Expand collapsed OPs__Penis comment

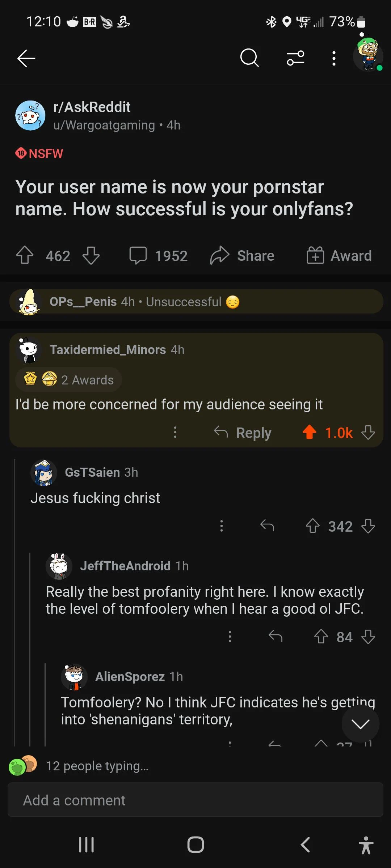[x=195, y=302]
